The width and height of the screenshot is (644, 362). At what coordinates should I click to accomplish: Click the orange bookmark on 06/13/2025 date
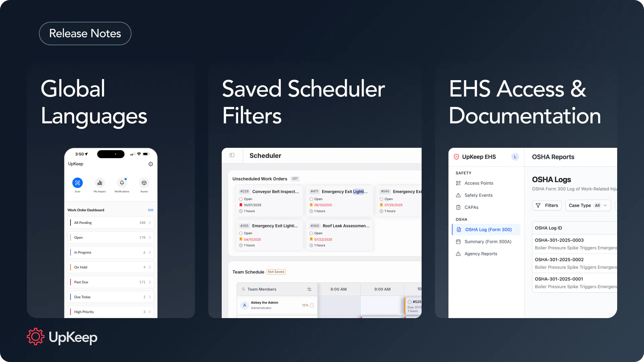[x=311, y=205]
